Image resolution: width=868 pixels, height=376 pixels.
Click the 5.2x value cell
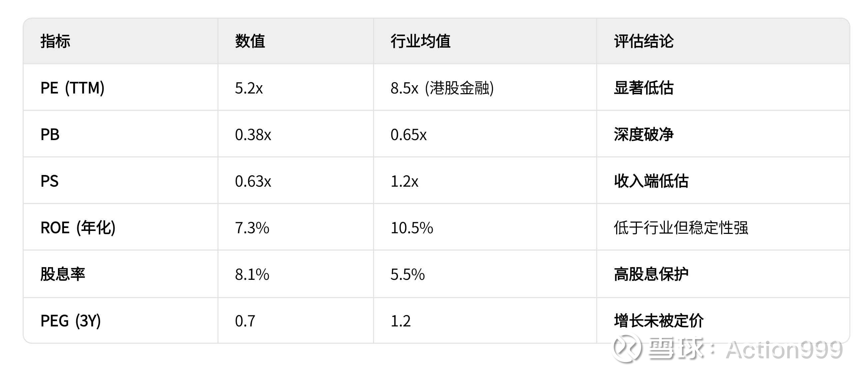tap(249, 88)
